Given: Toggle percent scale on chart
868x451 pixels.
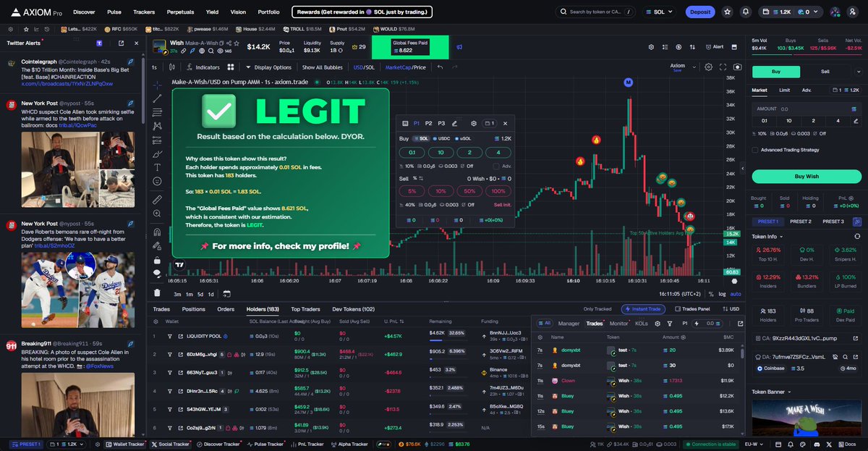Looking at the screenshot, I should (x=711, y=294).
